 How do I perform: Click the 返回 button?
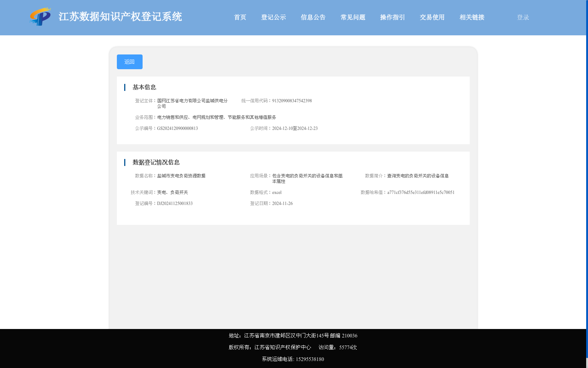(x=130, y=62)
